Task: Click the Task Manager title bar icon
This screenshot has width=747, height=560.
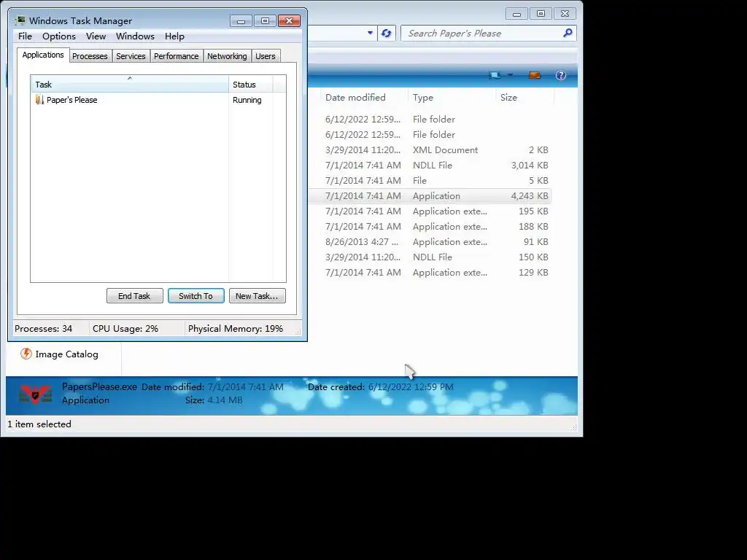Action: tap(20, 20)
